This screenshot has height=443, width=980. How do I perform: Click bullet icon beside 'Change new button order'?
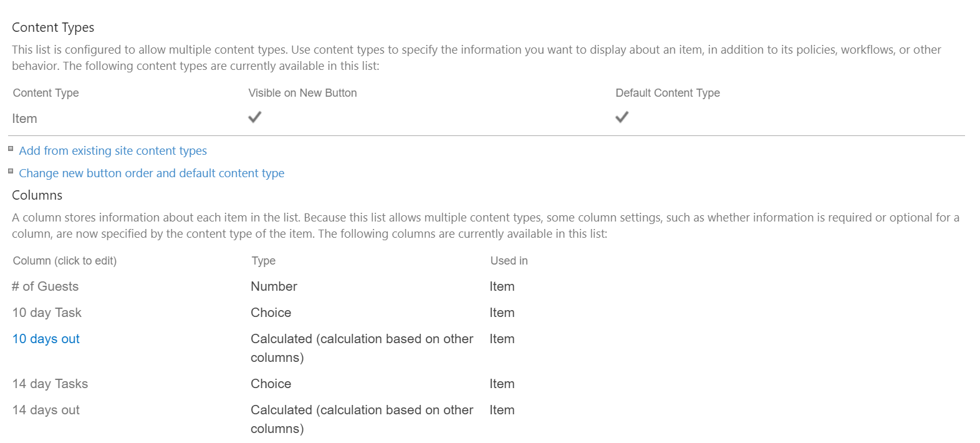pos(11,171)
